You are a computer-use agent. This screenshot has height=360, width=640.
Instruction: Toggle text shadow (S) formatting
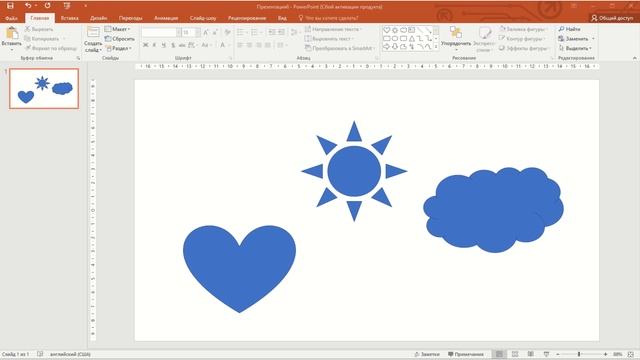click(173, 45)
